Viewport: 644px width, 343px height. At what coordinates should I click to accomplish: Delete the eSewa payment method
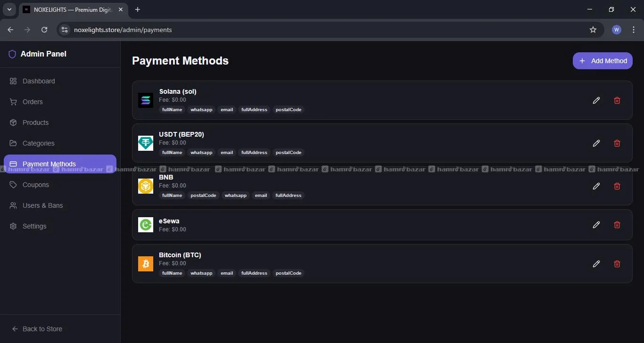click(x=617, y=225)
